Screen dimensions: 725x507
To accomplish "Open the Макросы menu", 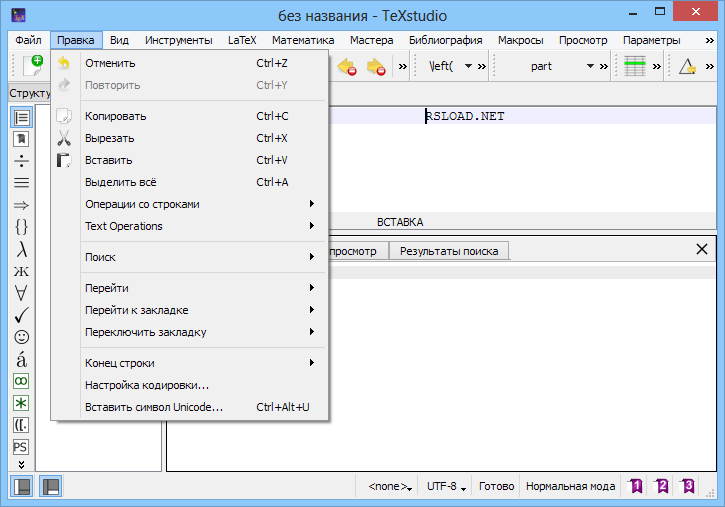I will point(520,41).
